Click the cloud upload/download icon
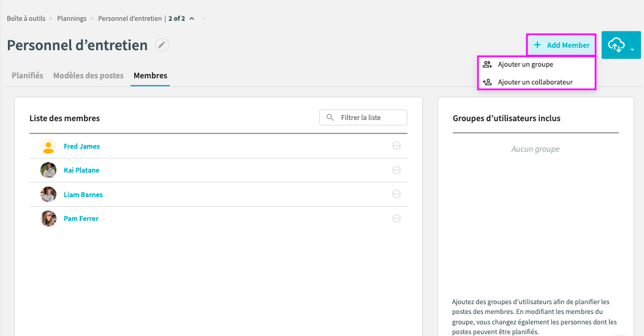644x336 pixels. (616, 45)
